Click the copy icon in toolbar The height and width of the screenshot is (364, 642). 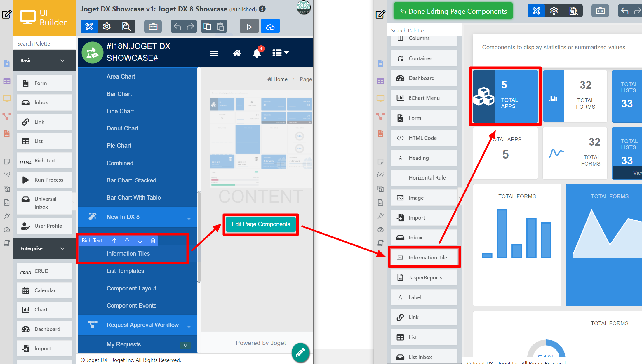click(207, 27)
